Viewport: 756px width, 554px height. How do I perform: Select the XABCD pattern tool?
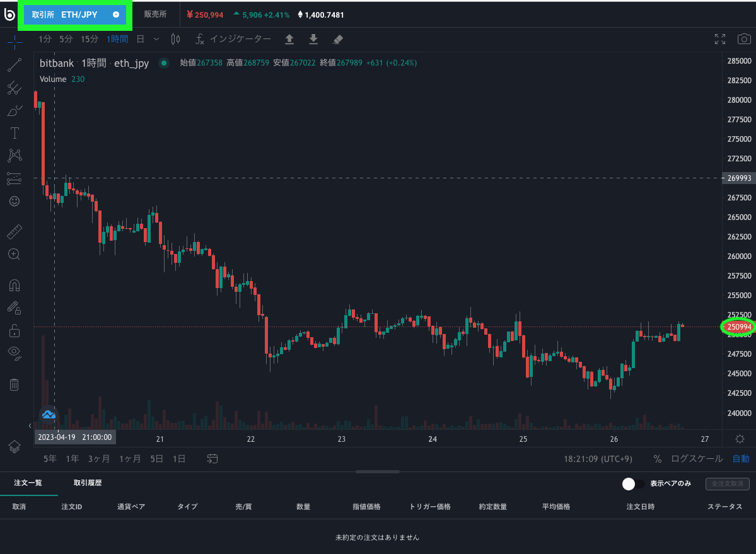(15, 155)
